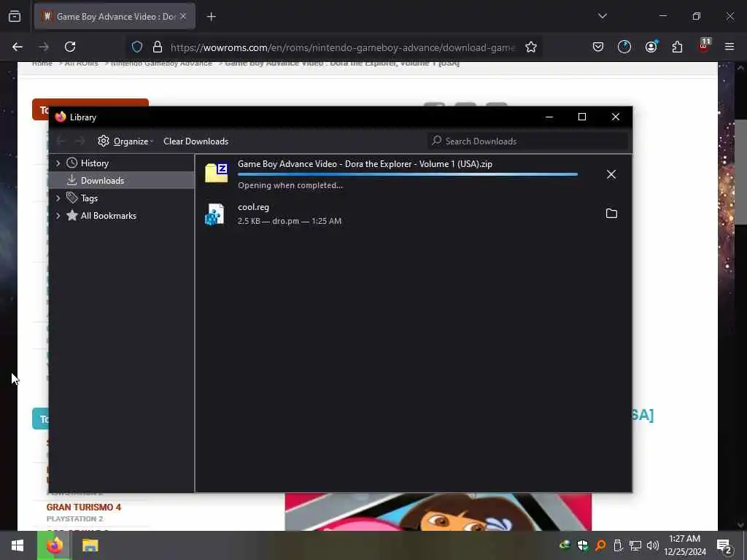This screenshot has height=560, width=747.
Task: Click the wowroms URL address bar
Action: tap(343, 47)
